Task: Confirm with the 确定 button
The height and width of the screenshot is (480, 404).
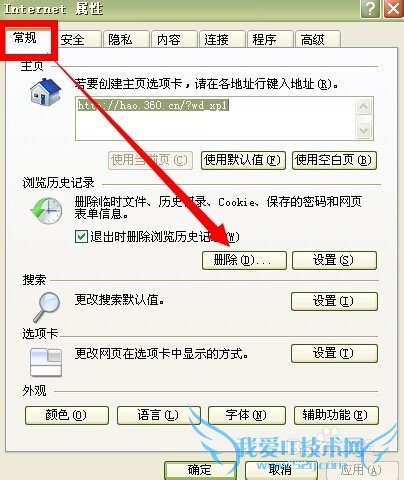Action: (200, 470)
